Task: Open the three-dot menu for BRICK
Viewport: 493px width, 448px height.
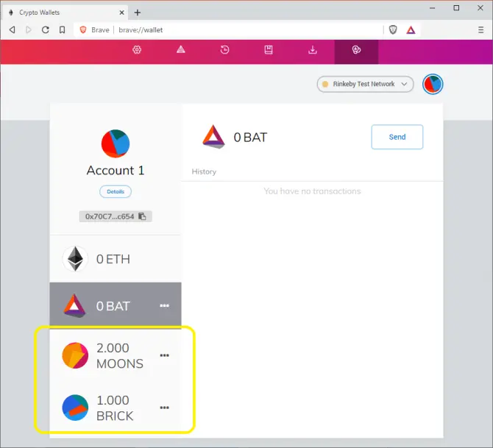Action: point(164,408)
